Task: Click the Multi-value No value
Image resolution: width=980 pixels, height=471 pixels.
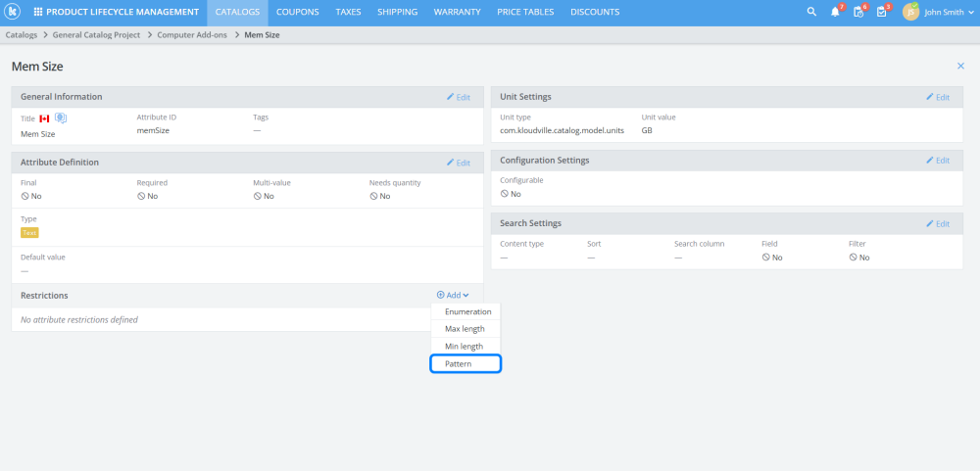Action: click(x=264, y=196)
